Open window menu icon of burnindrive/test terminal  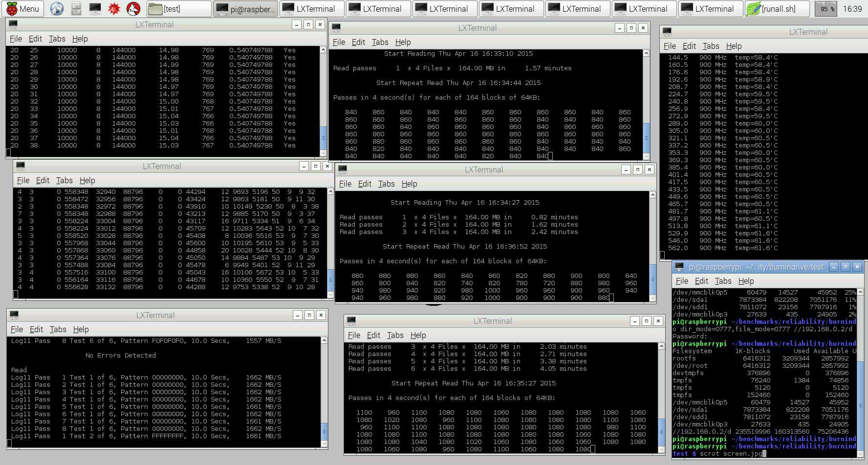(679, 267)
